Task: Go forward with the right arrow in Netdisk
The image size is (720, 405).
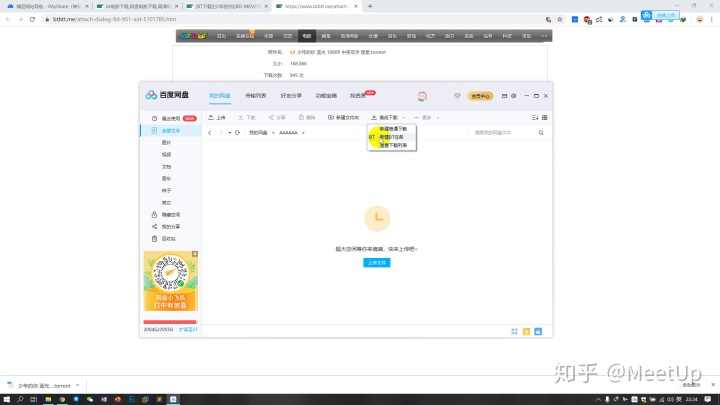Action: 221,133
